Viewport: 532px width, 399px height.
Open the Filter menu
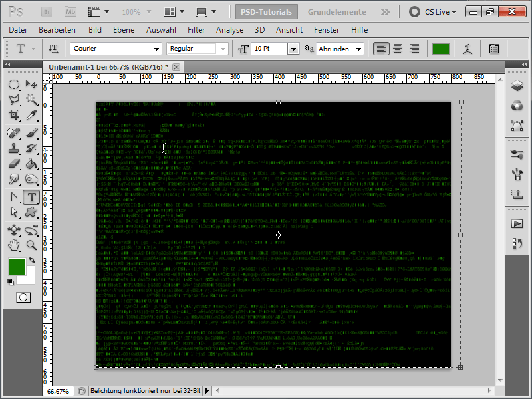coord(196,30)
